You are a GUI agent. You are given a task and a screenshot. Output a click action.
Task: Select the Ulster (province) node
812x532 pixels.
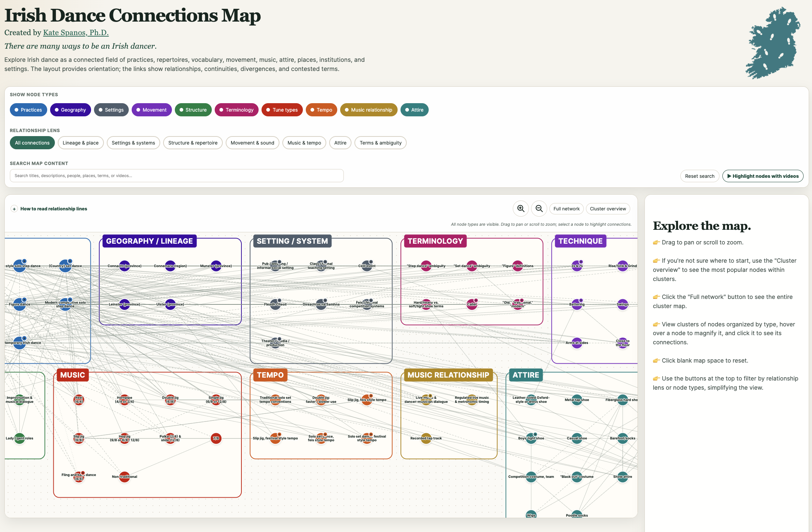tap(170, 304)
